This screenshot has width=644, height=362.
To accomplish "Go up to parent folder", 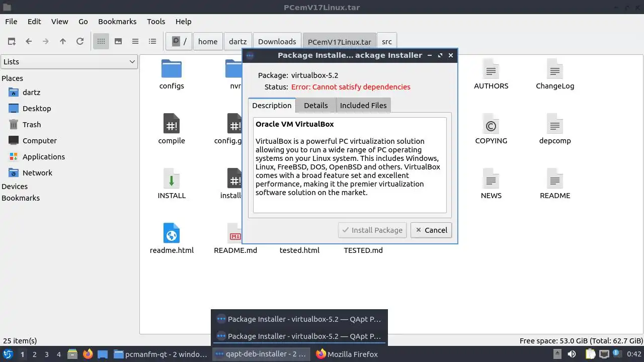I will click(63, 41).
